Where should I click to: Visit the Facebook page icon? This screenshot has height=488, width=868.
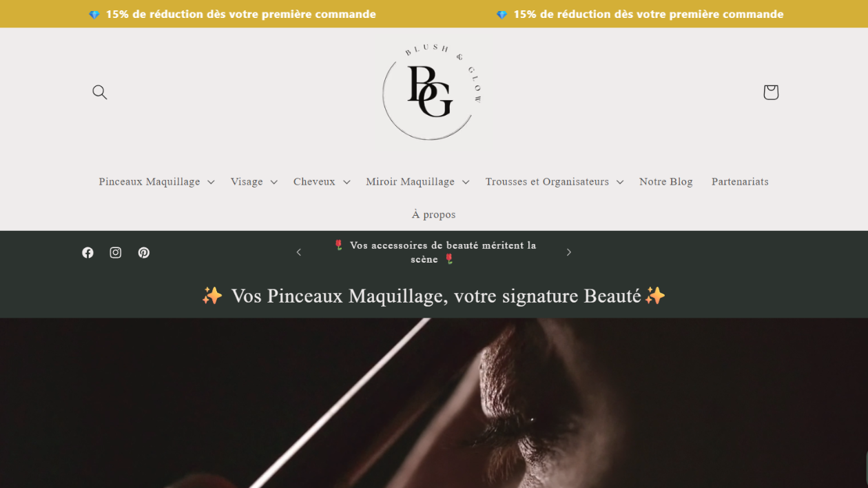tap(87, 252)
